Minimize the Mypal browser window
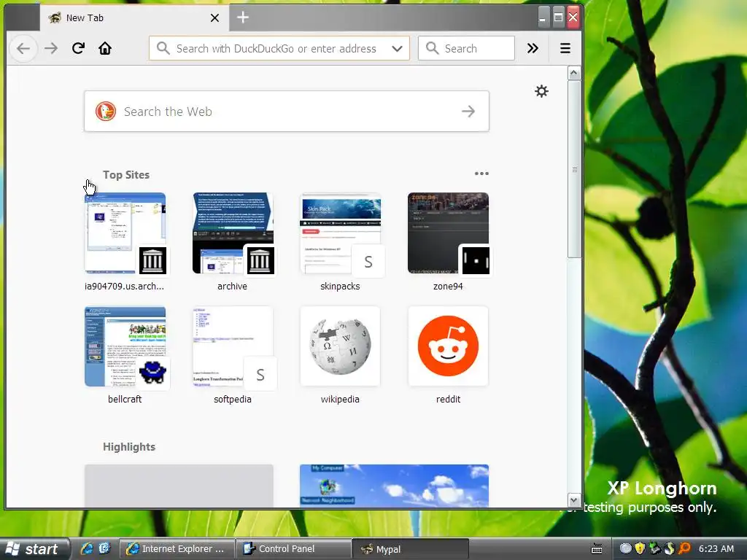Screen dimensions: 747x560 pyautogui.click(x=543, y=18)
